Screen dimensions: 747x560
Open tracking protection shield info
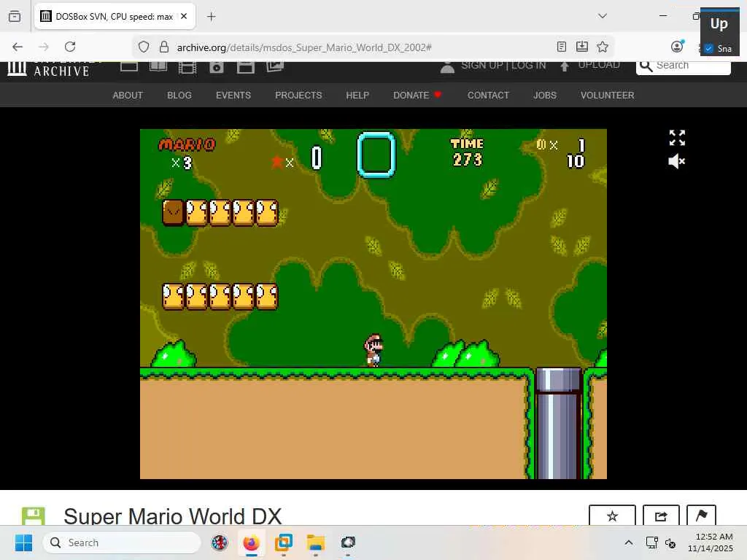coord(144,47)
